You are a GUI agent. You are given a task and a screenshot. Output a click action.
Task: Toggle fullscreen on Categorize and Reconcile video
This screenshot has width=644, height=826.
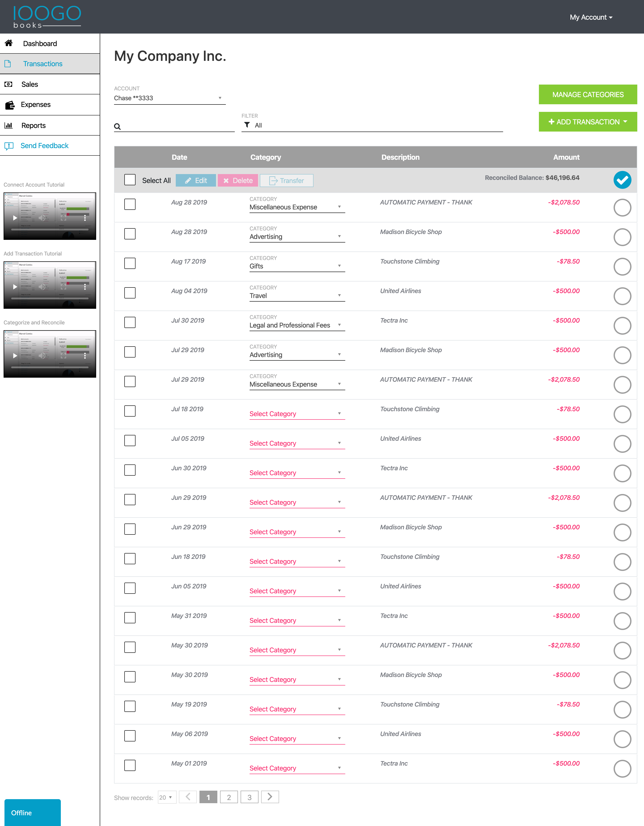tap(64, 356)
